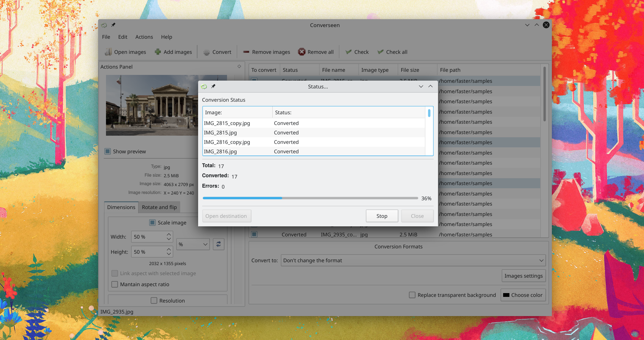Toggle the Scale image checkbox
The height and width of the screenshot is (340, 644).
click(x=152, y=223)
